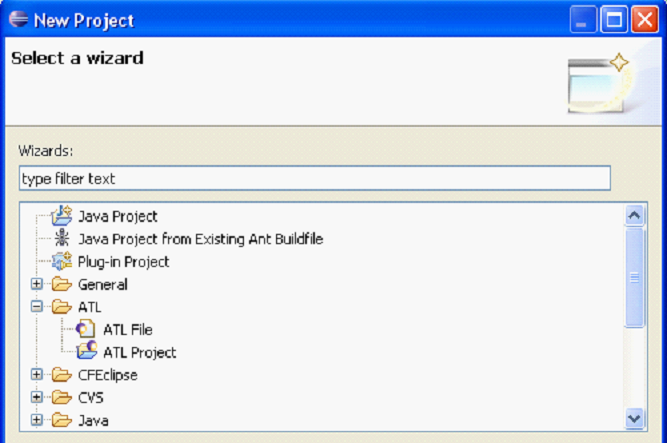Click the ATL File icon
Screen dimensions: 667x443
click(86, 329)
